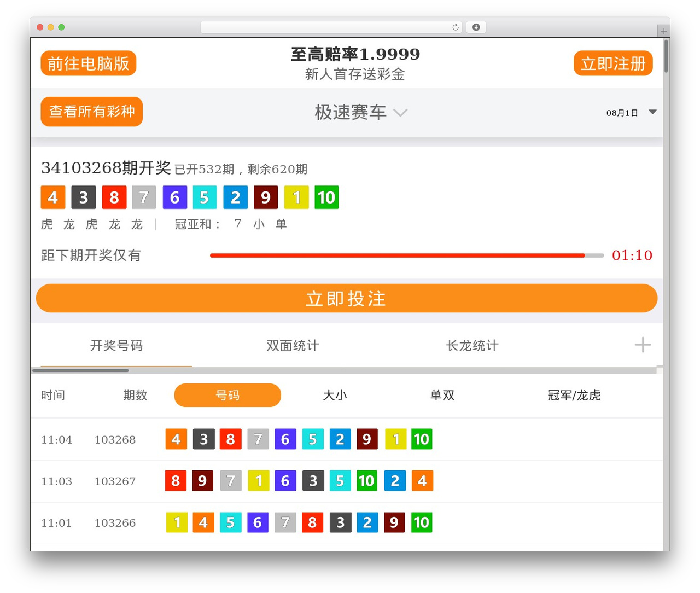Click the browser download icon
The height and width of the screenshot is (593, 700).
click(x=476, y=27)
